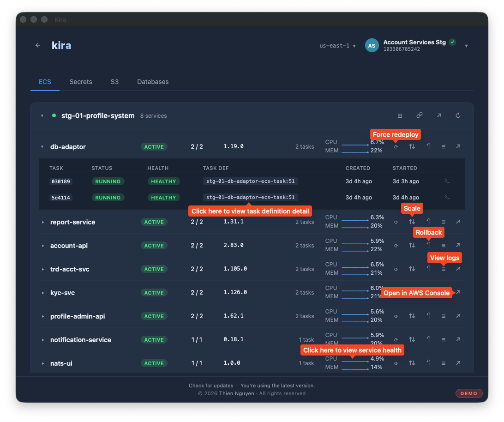Click the grid view icon in cluster header
Screen dimensions: 504x422
click(400, 116)
